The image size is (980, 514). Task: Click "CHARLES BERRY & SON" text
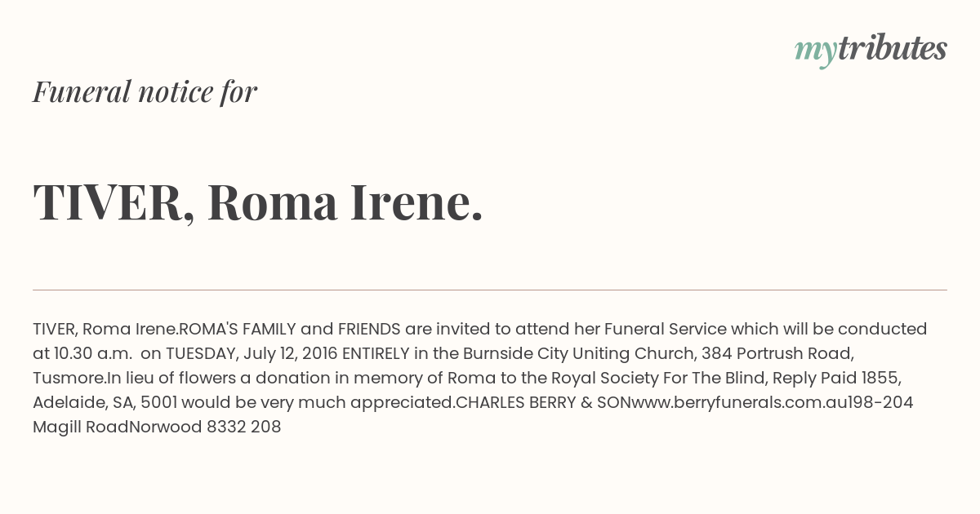pos(543,402)
